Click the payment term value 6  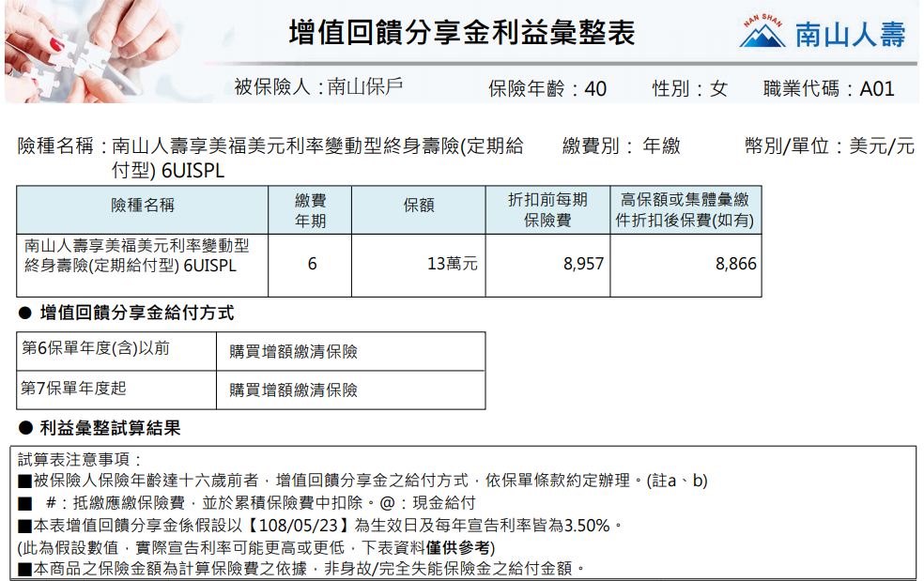point(312,264)
